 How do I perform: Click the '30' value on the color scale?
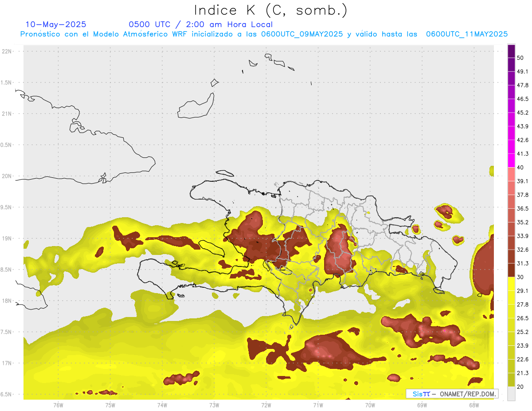click(x=521, y=277)
